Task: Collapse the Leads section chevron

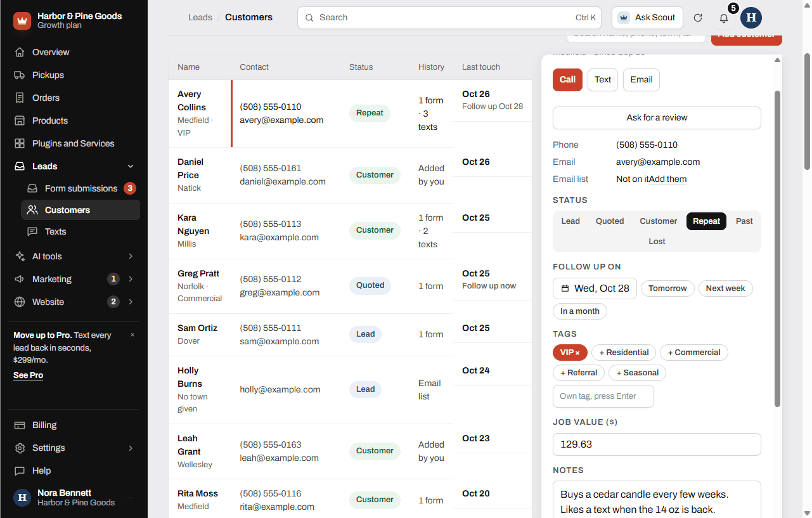Action: click(x=131, y=166)
